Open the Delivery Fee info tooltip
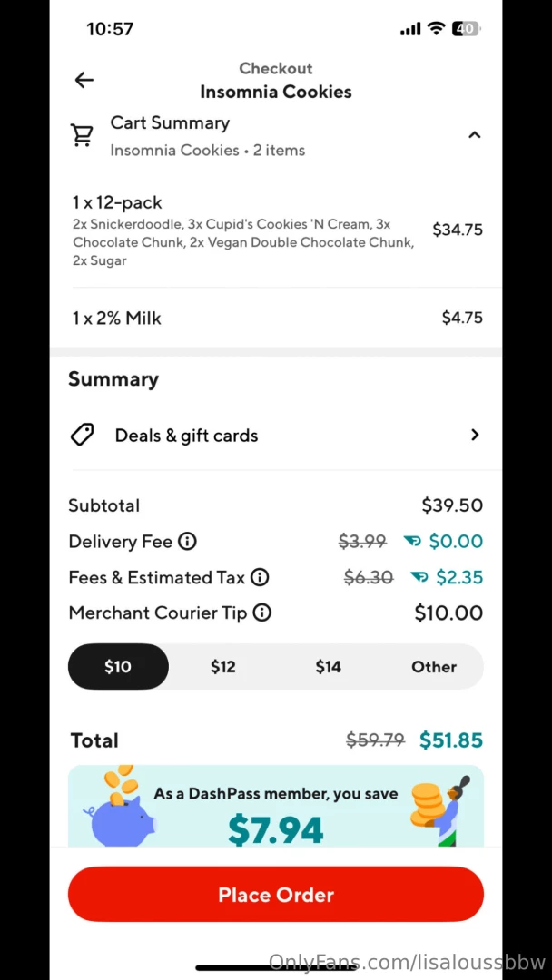This screenshot has width=552, height=980. click(x=187, y=541)
